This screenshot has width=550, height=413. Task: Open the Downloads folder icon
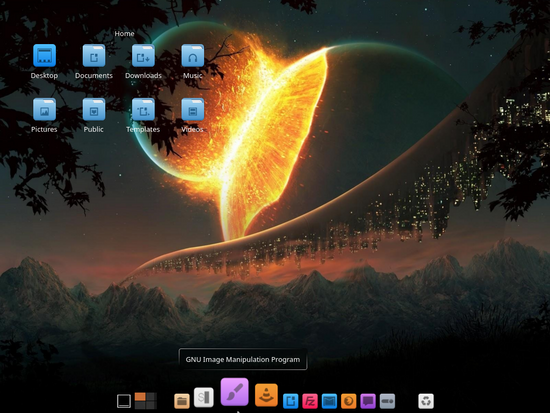click(143, 55)
